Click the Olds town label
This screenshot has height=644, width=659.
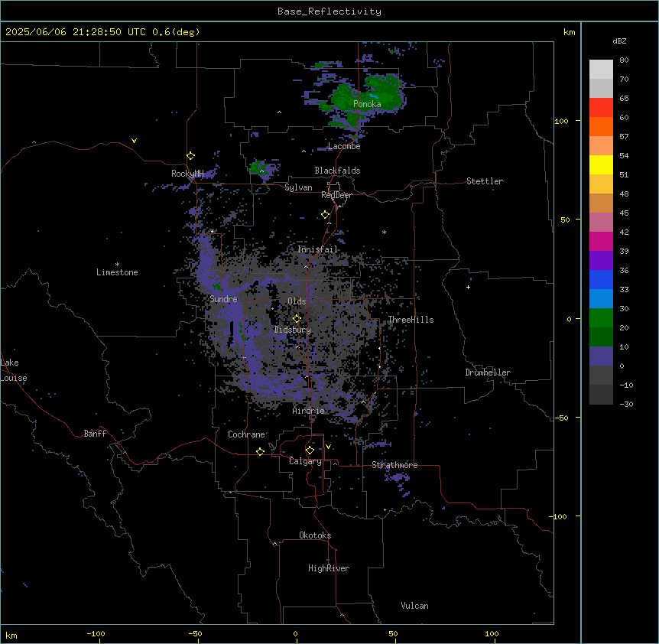click(297, 301)
